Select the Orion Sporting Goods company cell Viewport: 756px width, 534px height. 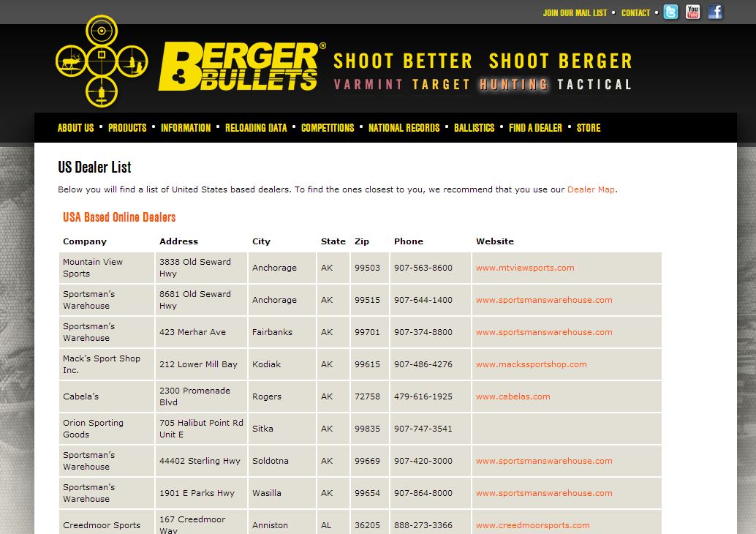point(107,429)
